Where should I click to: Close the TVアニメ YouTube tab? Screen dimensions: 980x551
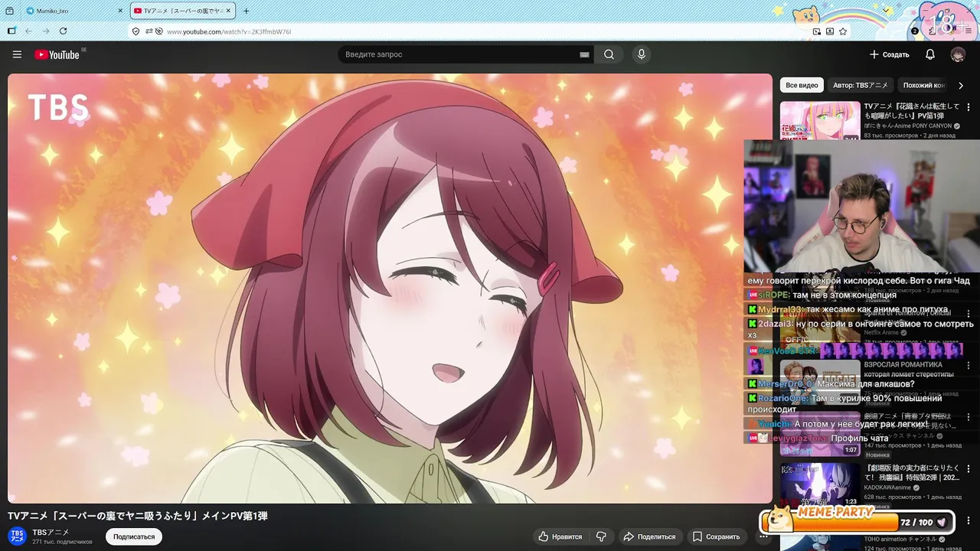coord(228,11)
